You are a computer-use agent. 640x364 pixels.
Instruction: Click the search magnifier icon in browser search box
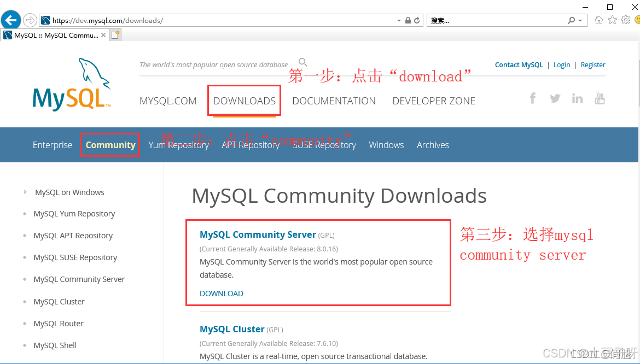[x=572, y=20]
